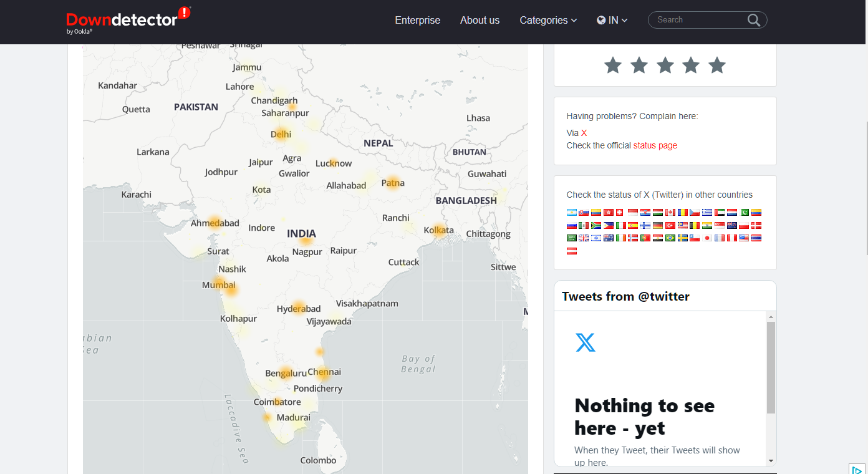
Task: Select the Australia flag in the country list
Action: click(x=607, y=238)
